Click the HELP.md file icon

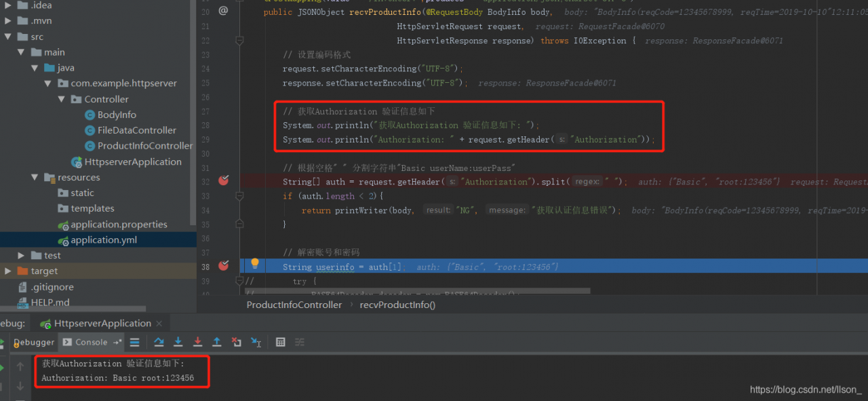click(x=22, y=303)
